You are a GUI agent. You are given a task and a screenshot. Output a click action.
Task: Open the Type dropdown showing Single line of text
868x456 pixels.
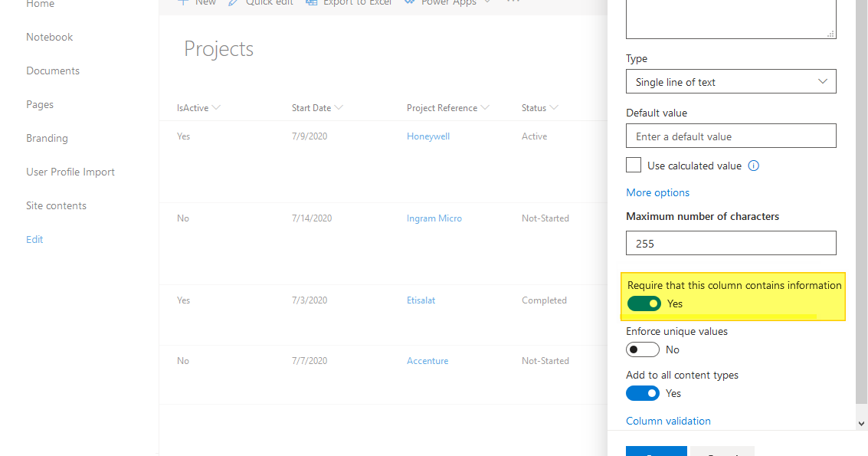730,81
